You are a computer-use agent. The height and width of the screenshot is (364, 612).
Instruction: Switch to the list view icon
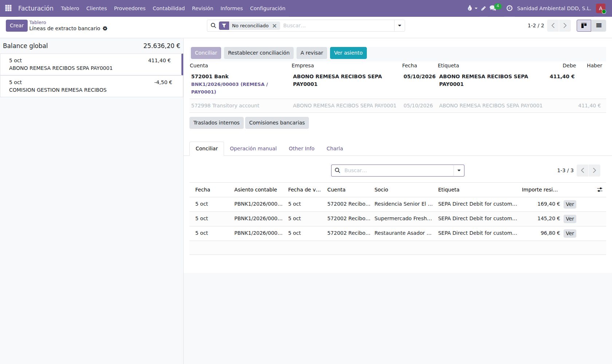point(599,25)
